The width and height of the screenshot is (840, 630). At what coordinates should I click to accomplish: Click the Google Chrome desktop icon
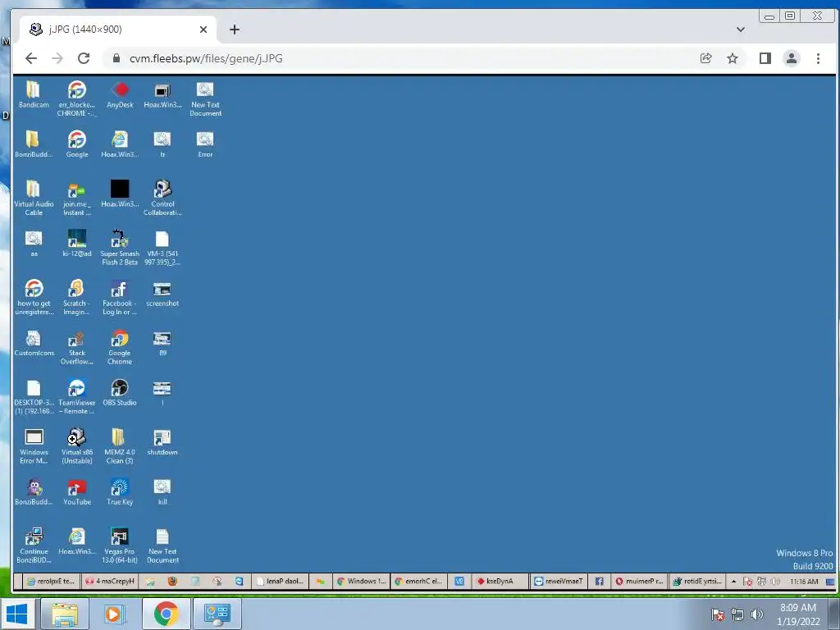click(120, 347)
